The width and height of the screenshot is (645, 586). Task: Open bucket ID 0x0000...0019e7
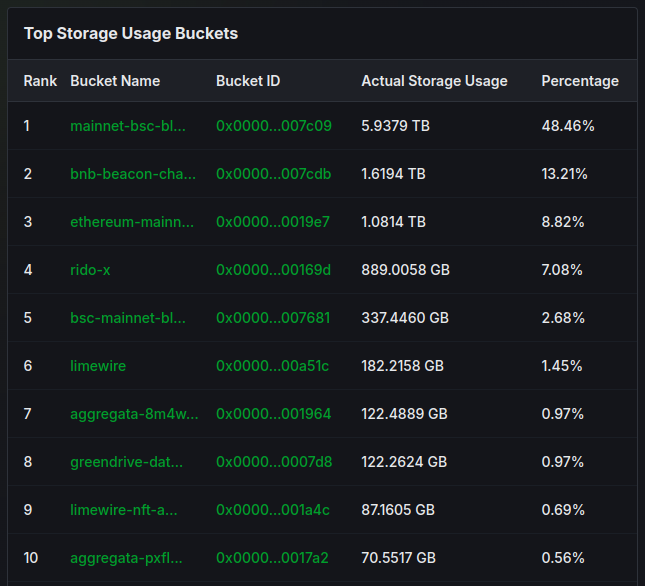(x=273, y=222)
